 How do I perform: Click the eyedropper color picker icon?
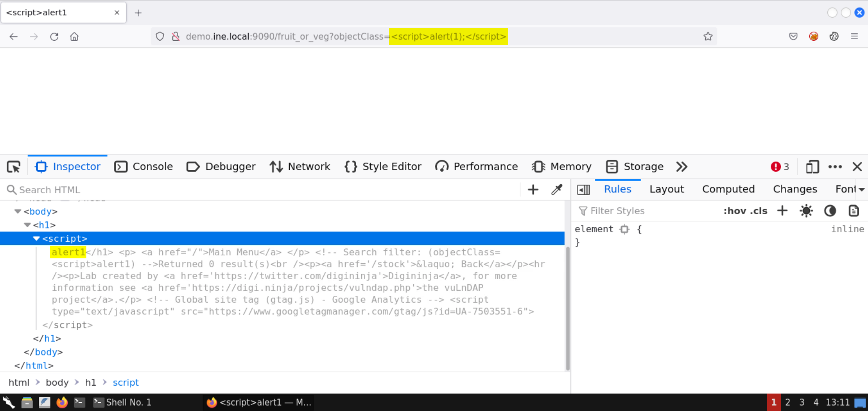(x=557, y=190)
